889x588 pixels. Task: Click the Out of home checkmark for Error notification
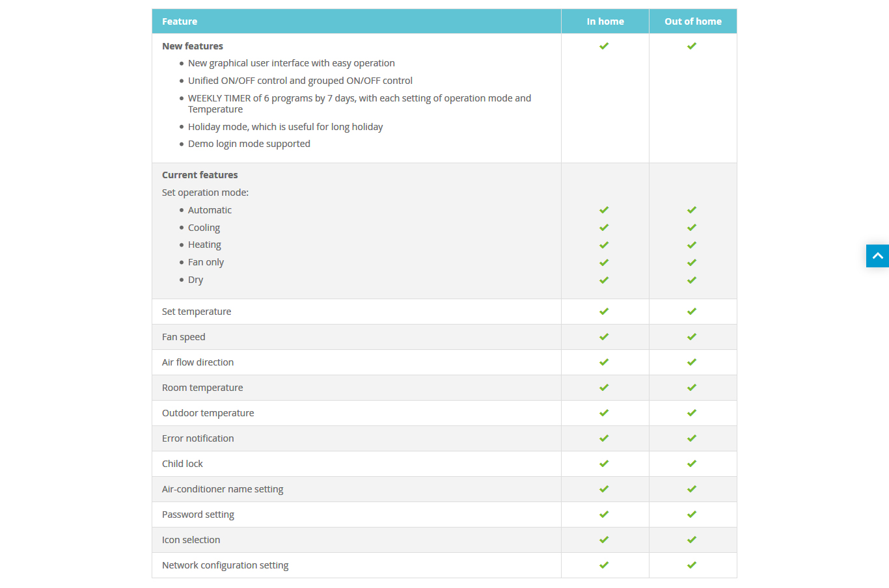click(x=692, y=438)
